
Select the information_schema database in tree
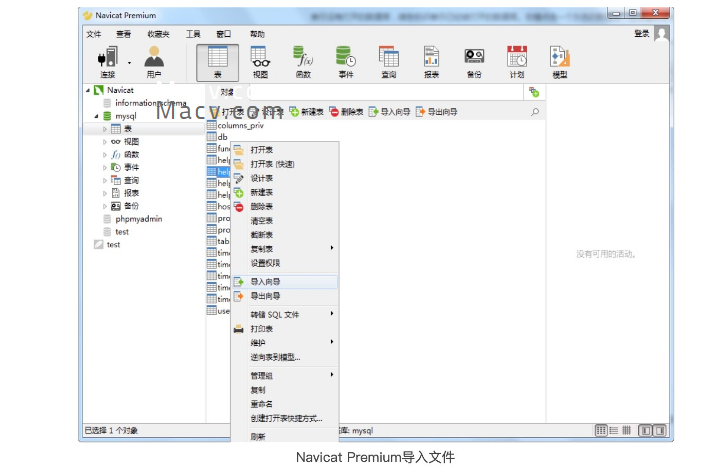point(151,103)
